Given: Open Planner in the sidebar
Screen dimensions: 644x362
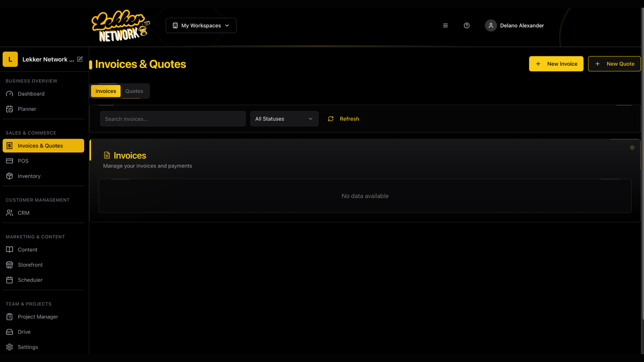Looking at the screenshot, I should (27, 109).
